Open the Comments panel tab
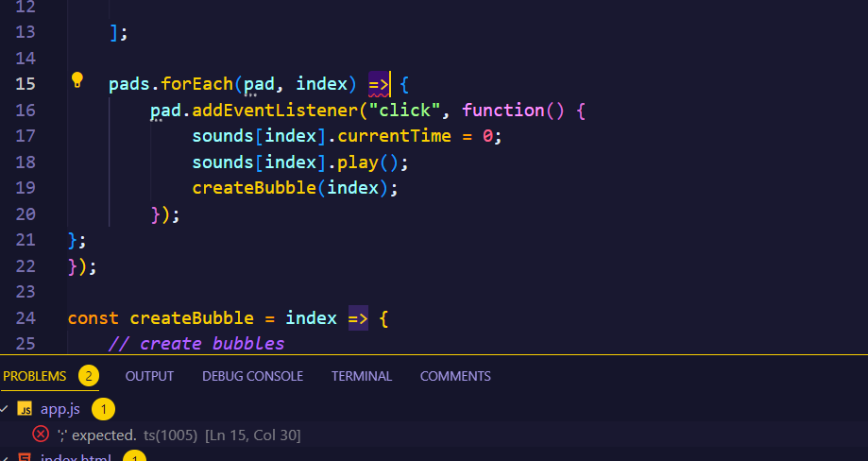 [x=455, y=376]
